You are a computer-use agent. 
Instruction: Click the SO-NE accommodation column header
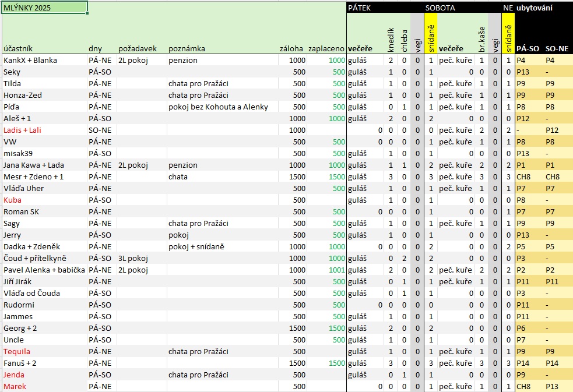click(556, 48)
